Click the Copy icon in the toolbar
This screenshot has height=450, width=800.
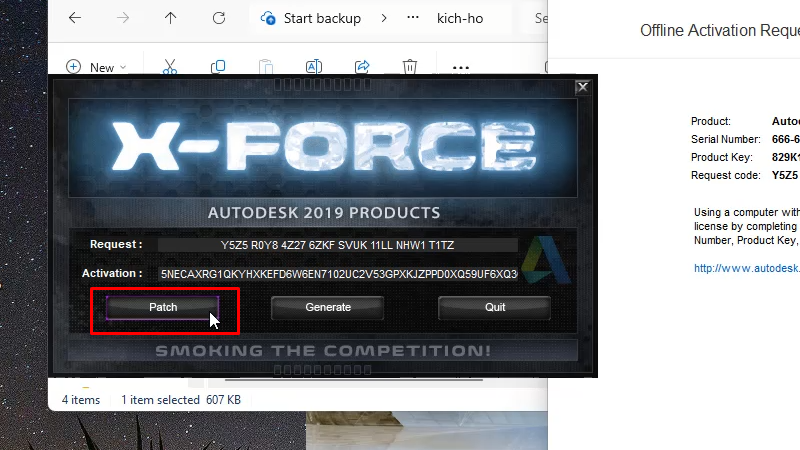pos(218,67)
